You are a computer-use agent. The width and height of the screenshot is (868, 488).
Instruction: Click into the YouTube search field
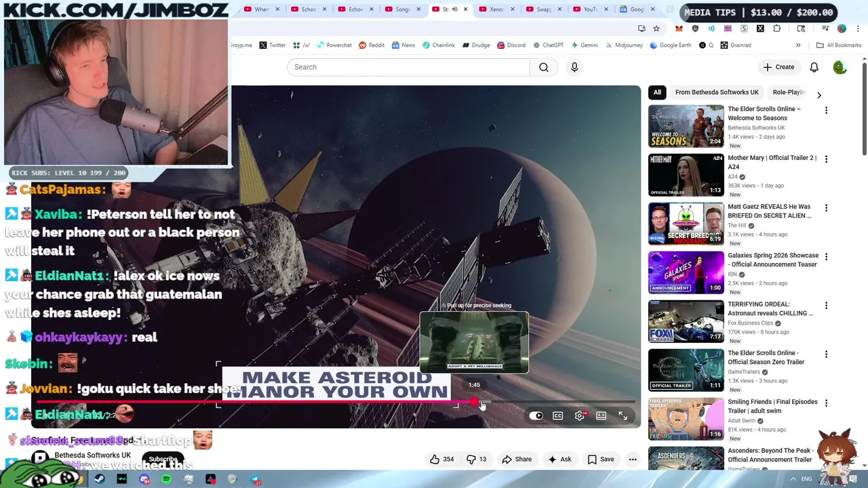(408, 67)
